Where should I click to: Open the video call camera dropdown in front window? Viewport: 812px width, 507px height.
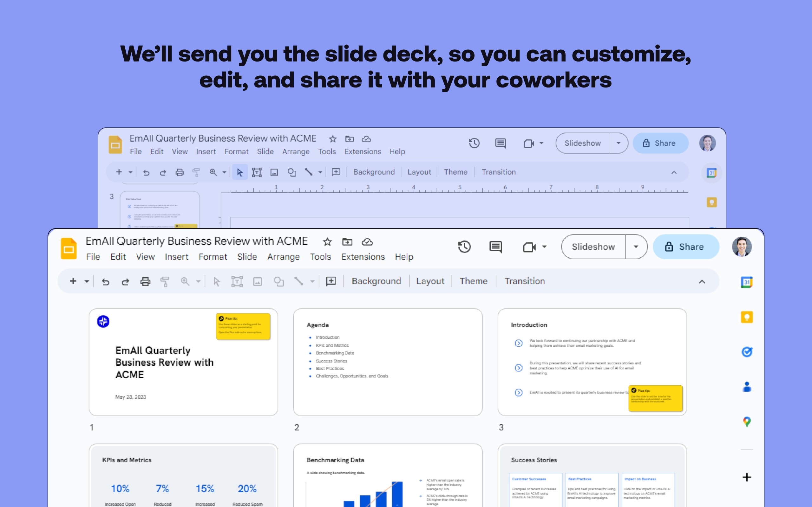pyautogui.click(x=544, y=247)
